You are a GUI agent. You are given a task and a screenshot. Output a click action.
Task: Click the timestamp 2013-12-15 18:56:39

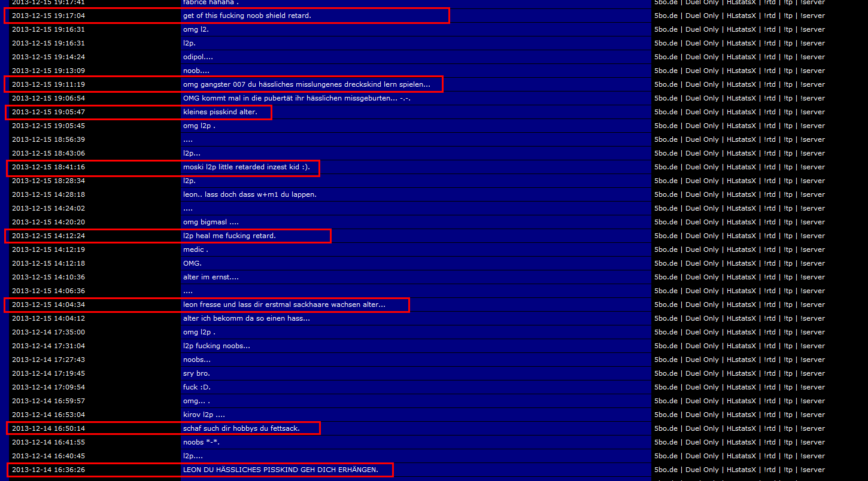[x=48, y=139]
